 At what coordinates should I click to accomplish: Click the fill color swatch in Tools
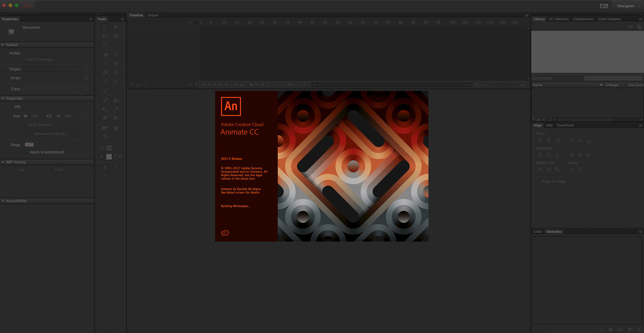point(109,156)
